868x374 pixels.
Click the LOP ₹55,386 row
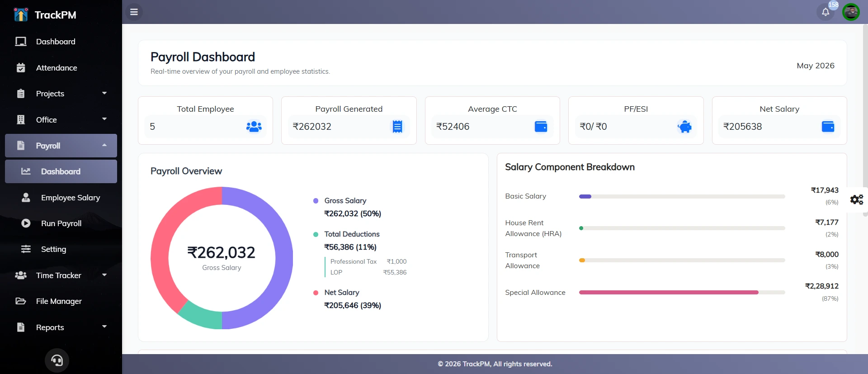[368, 272]
